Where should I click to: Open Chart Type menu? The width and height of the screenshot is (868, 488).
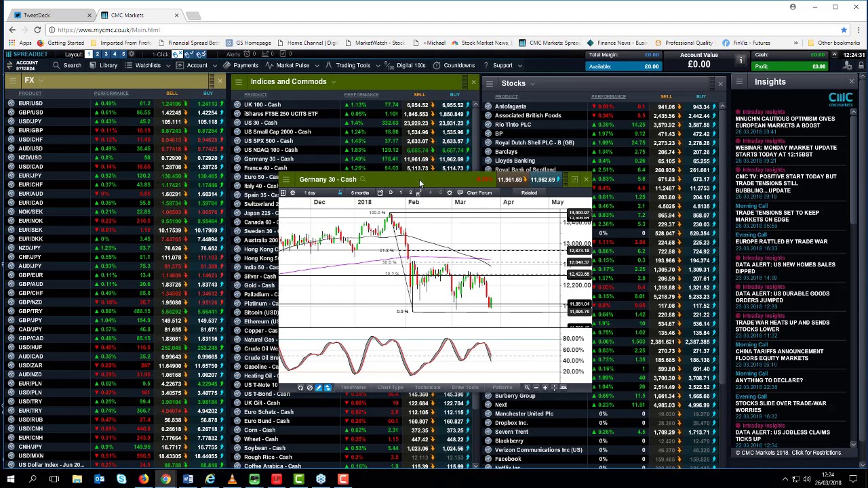click(390, 388)
